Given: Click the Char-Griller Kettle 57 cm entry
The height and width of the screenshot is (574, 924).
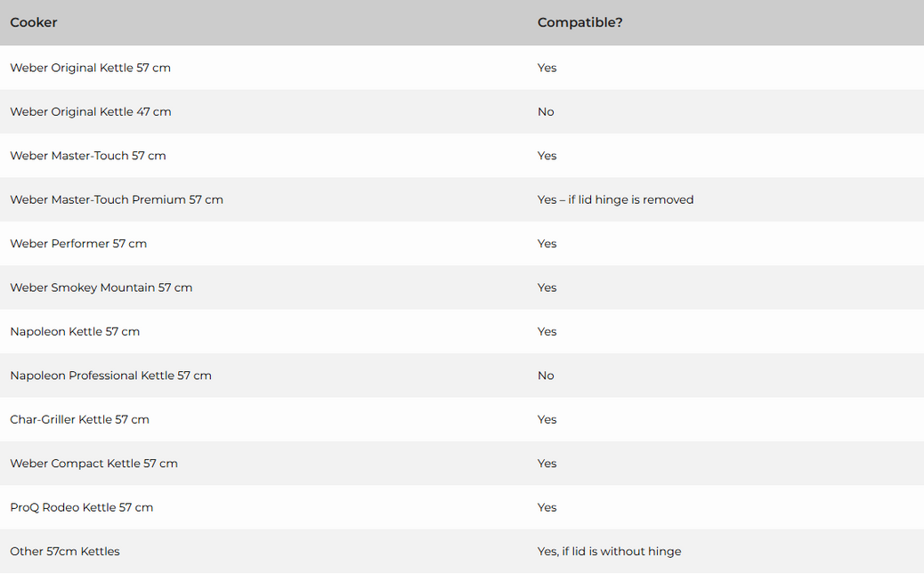Looking at the screenshot, I should [x=79, y=419].
